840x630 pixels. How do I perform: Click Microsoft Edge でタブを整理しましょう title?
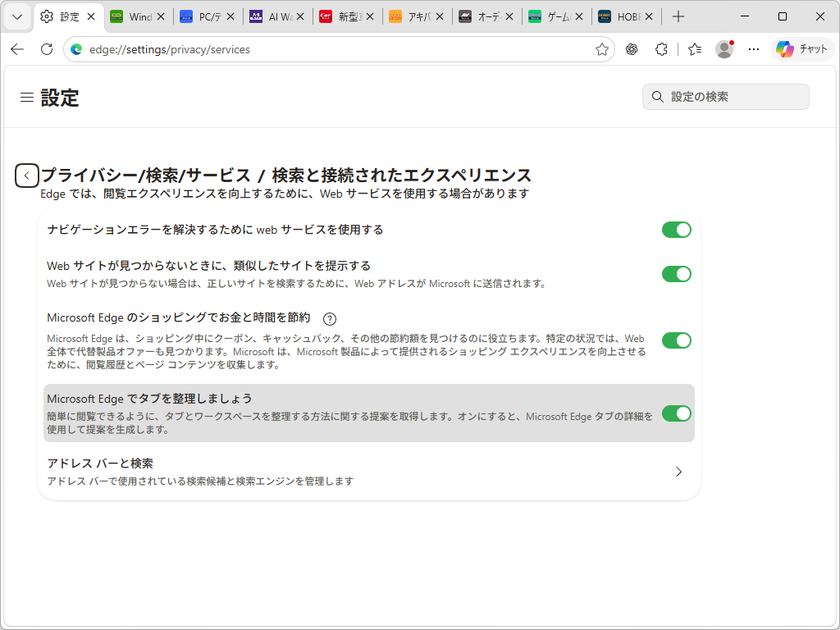[x=149, y=399]
